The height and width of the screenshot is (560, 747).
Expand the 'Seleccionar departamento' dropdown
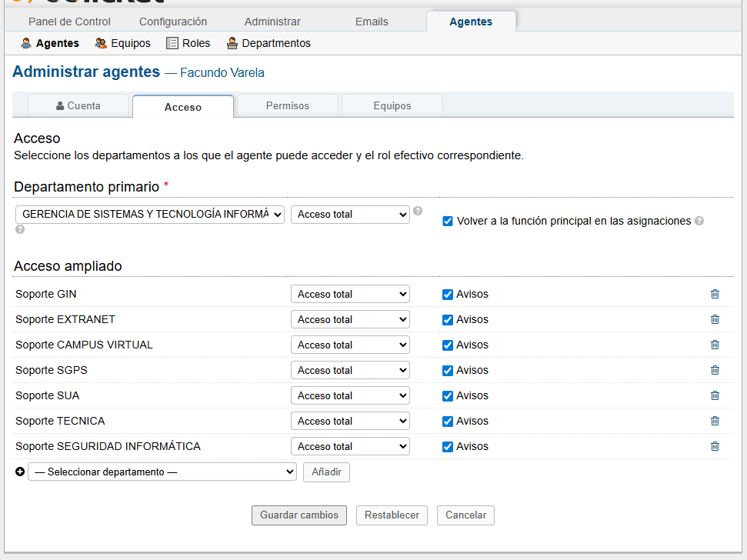[162, 472]
